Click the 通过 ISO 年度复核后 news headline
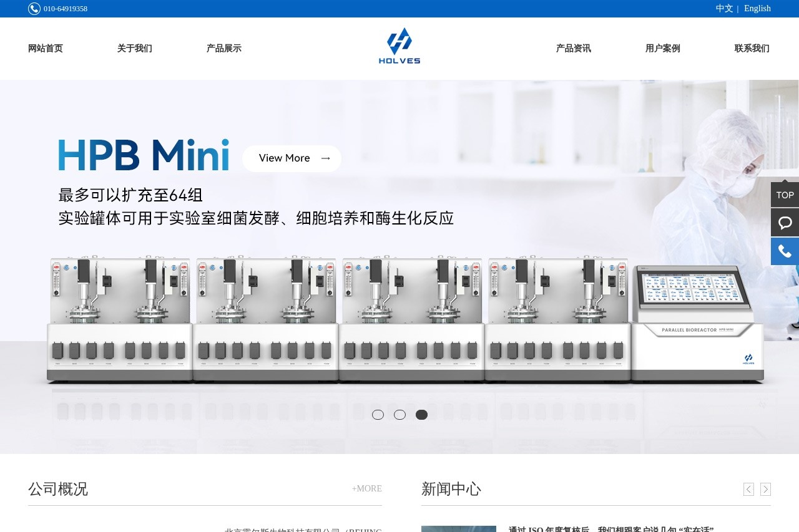 611,529
